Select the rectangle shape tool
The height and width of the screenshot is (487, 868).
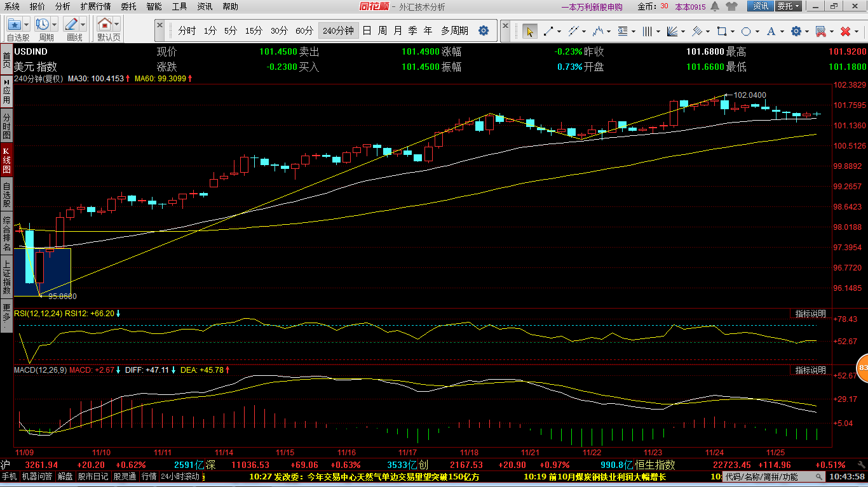click(722, 31)
